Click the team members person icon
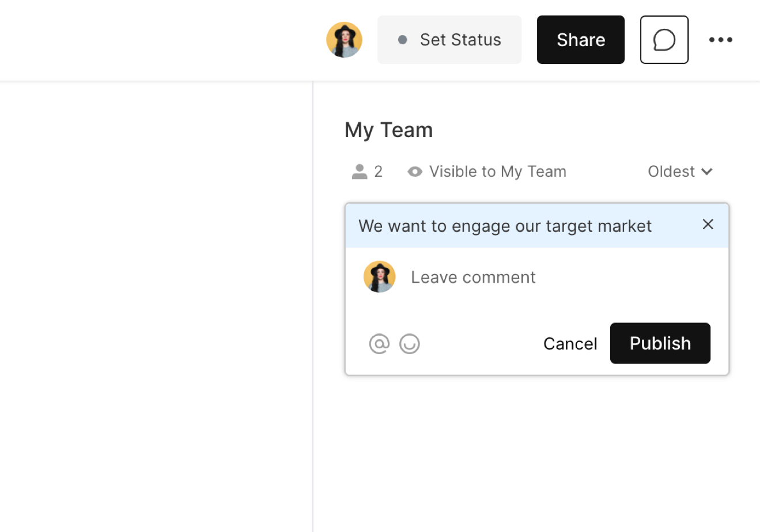This screenshot has width=760, height=532. coord(360,172)
